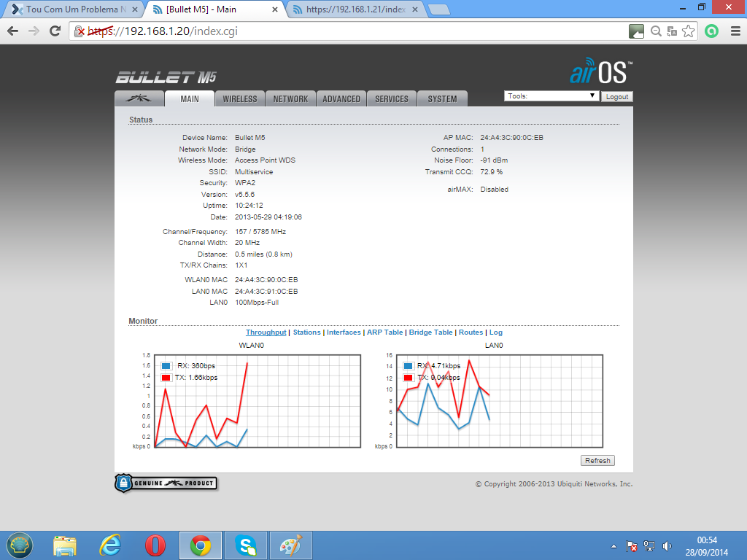This screenshot has width=747, height=560.
Task: Click the Chrome taskbar icon
Action: click(201, 545)
